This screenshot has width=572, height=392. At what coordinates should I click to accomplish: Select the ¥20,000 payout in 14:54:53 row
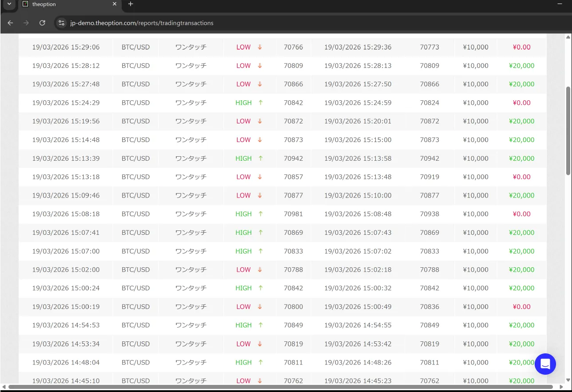coord(521,325)
